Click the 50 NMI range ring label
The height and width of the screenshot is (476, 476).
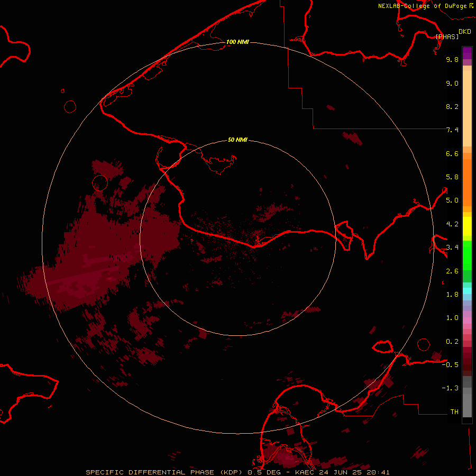point(237,140)
